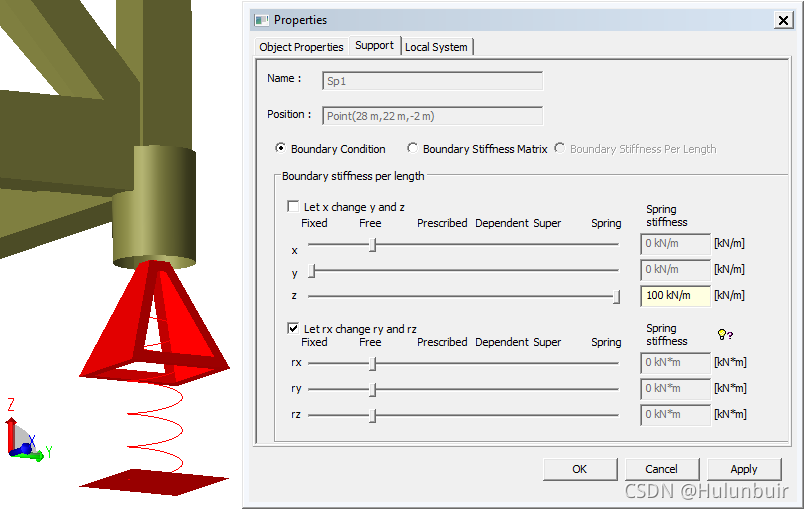Click the z translation slider handle
804x509 pixels.
coord(617,297)
